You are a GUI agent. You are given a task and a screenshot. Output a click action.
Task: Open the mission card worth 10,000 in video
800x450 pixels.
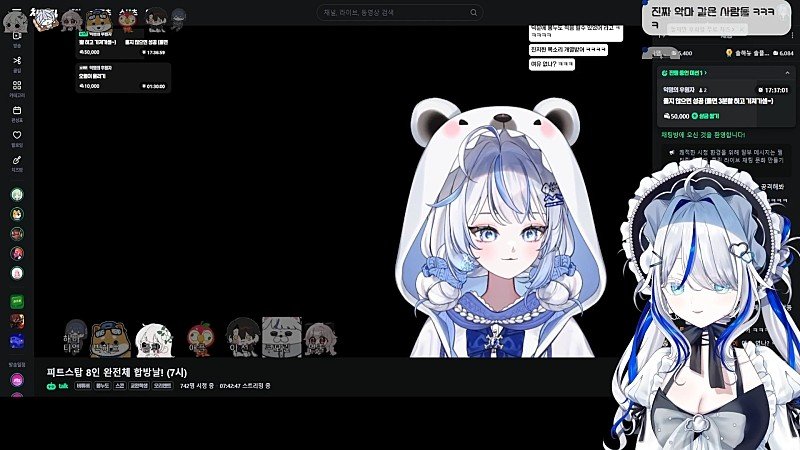(x=122, y=78)
